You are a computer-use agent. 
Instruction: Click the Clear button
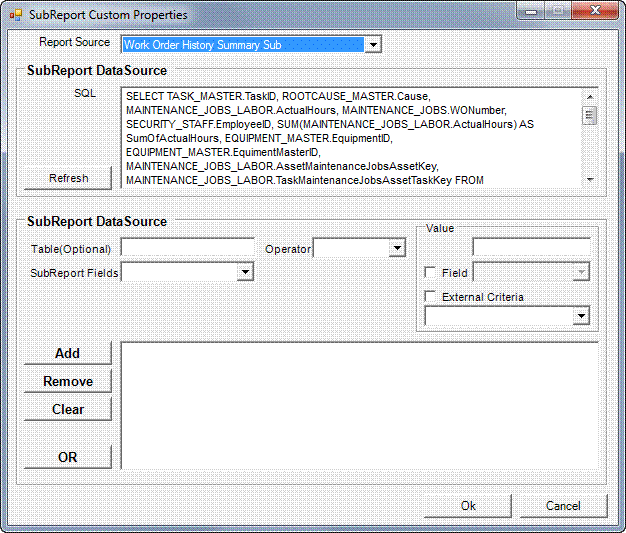68,409
